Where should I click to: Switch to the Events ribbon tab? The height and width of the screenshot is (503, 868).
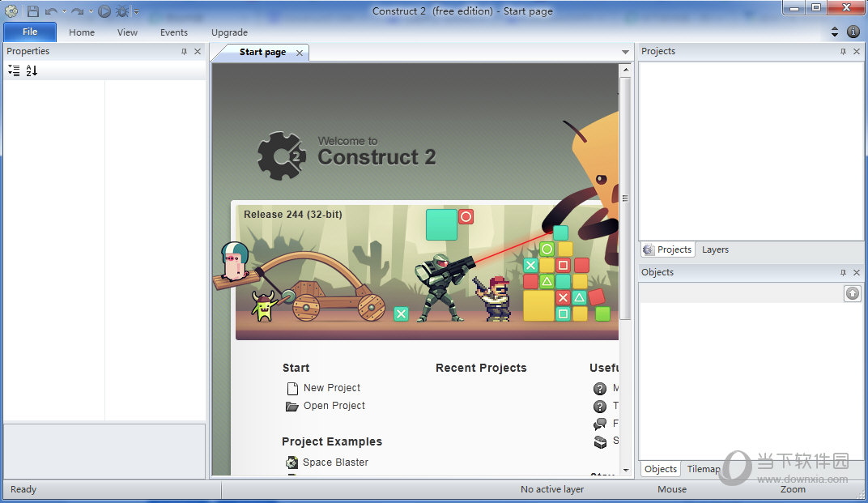click(x=174, y=32)
